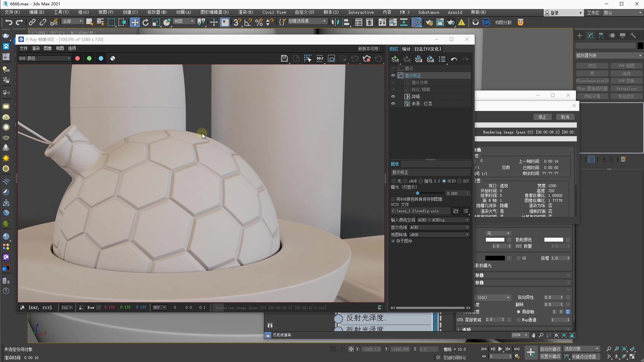Enable 将RGB原色转换保存到图像 checkbox
644x362 pixels.
point(393,199)
